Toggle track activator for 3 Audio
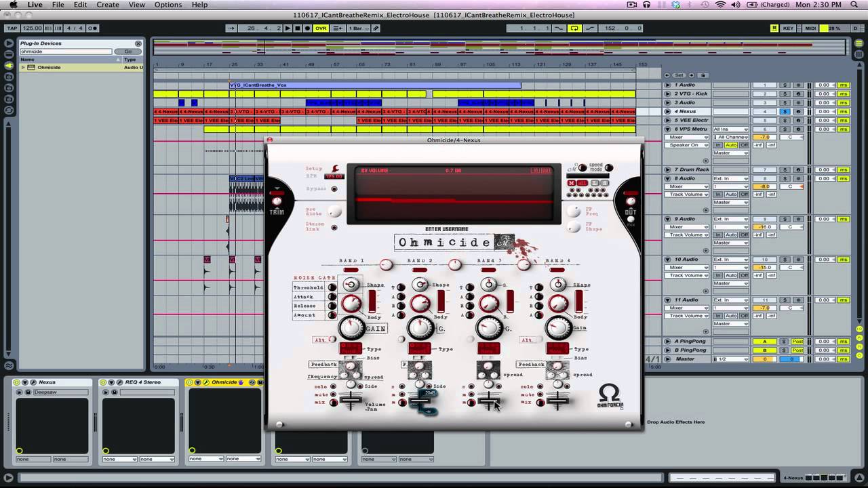This screenshot has height=488, width=868. [765, 102]
